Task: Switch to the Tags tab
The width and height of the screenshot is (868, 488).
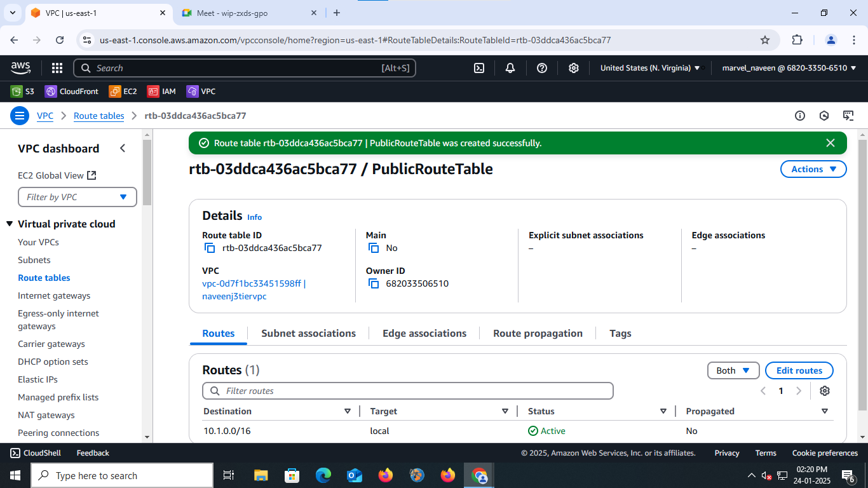Action: [620, 333]
